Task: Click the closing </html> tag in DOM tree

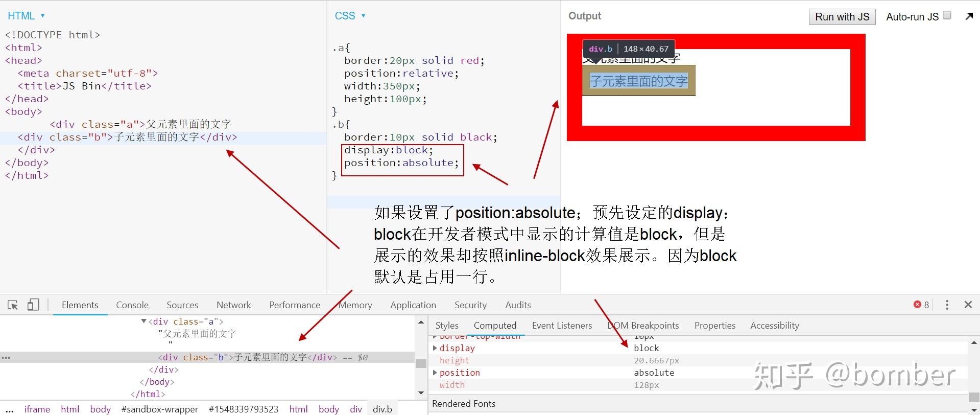Action: tap(148, 394)
